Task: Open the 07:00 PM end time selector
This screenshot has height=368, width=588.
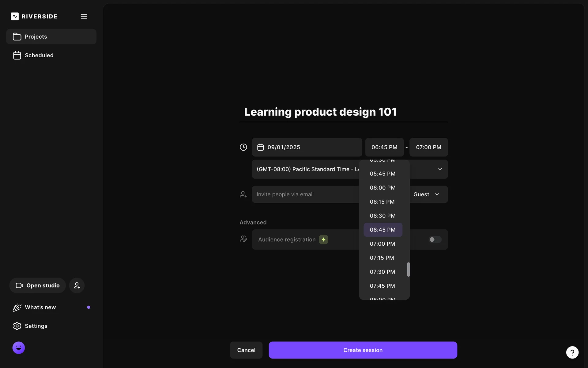Action: 428,147
